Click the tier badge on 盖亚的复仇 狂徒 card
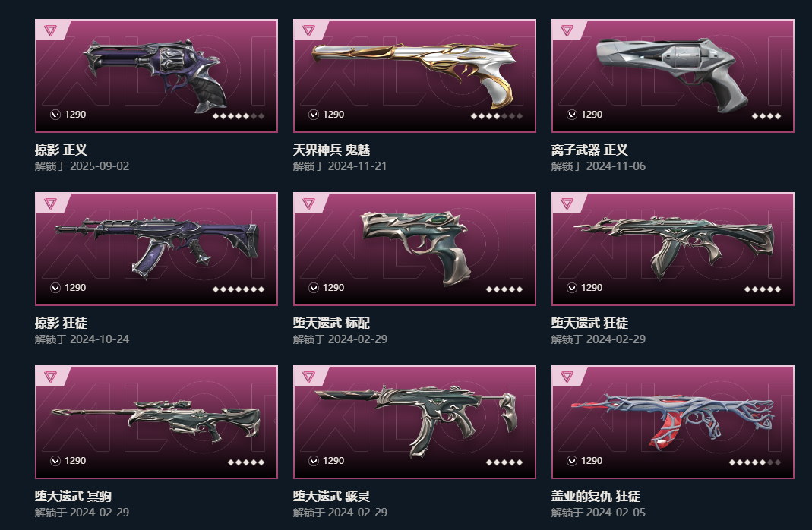Image resolution: width=812 pixels, height=530 pixels. [567, 377]
